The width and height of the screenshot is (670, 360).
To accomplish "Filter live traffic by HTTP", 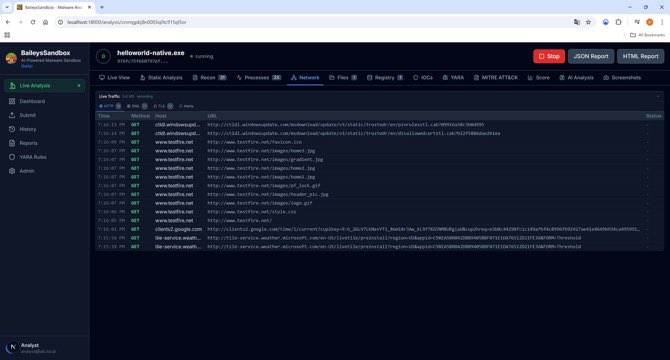I will tap(110, 106).
